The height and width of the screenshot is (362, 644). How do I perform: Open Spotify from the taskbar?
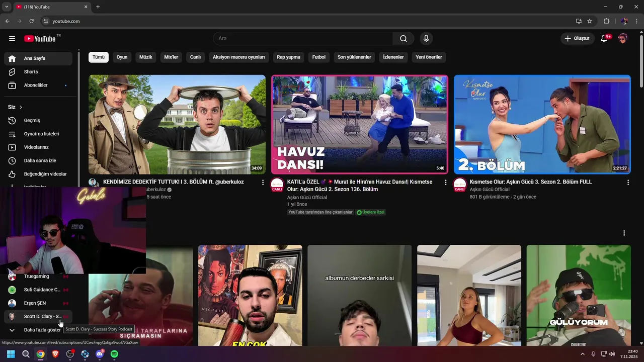click(x=114, y=354)
